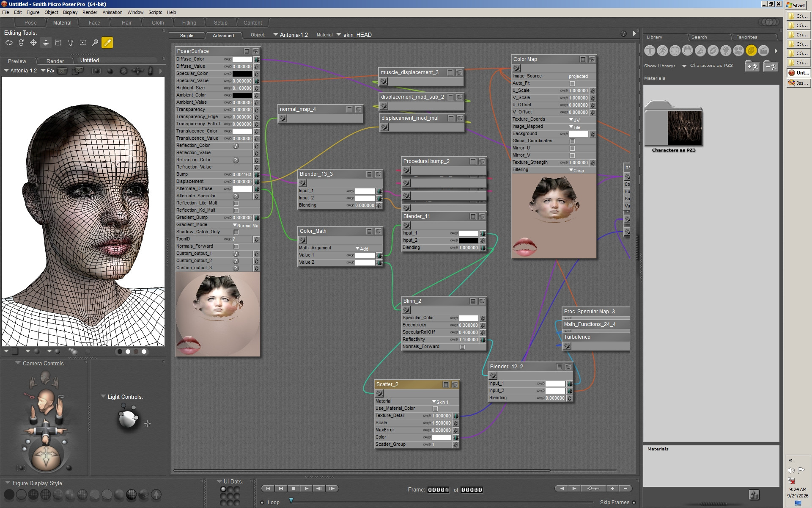Enable Mirror_U in Color Map node

pyautogui.click(x=572, y=148)
